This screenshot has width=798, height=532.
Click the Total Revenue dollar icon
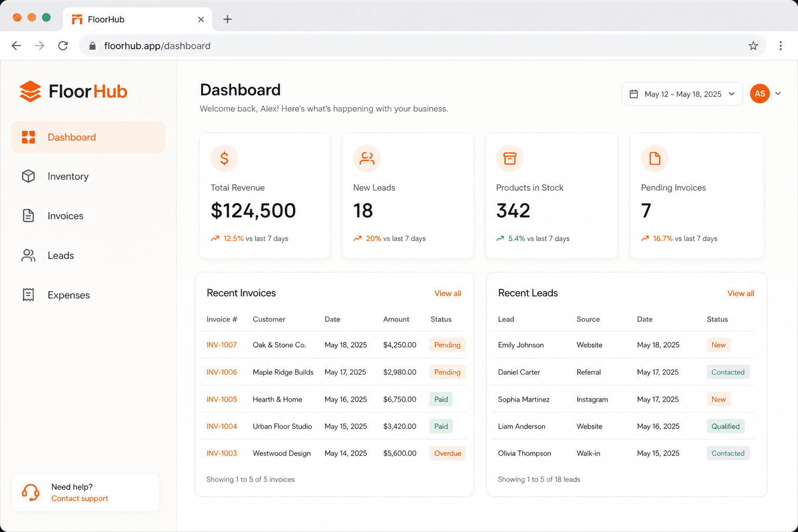[224, 158]
